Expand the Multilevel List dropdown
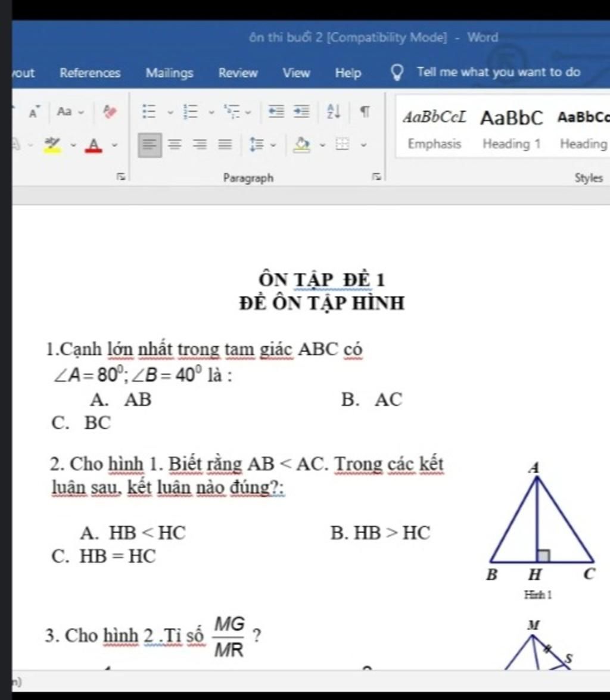 248,113
